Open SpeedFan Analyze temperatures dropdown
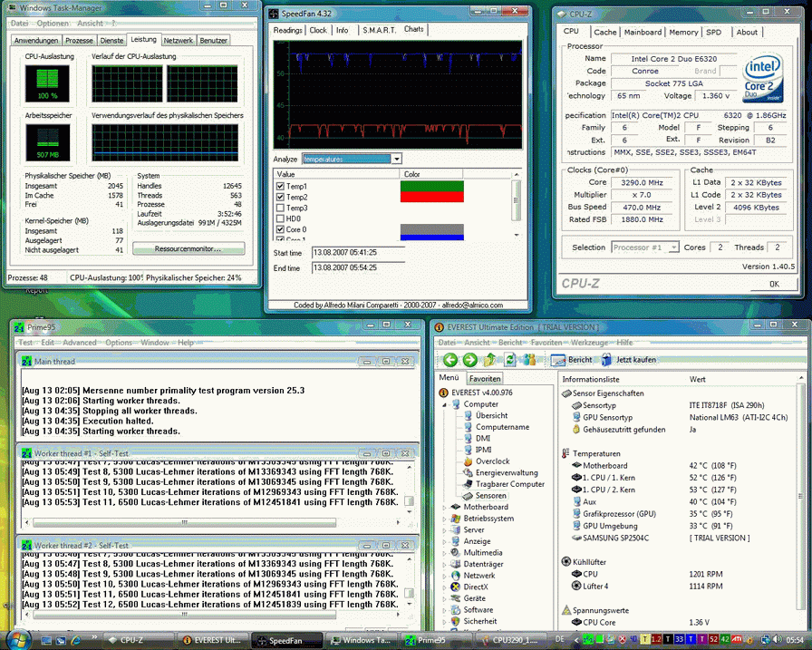 tap(396, 159)
